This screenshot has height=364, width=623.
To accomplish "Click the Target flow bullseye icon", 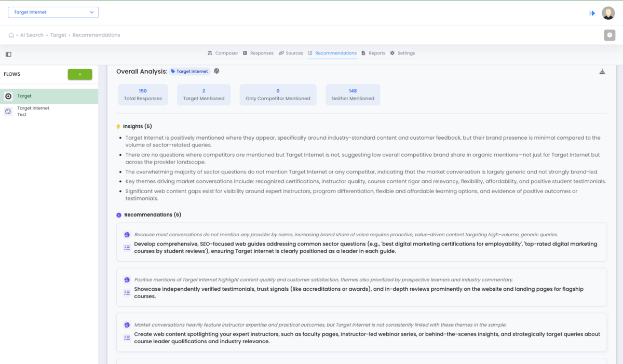I will tap(8, 96).
